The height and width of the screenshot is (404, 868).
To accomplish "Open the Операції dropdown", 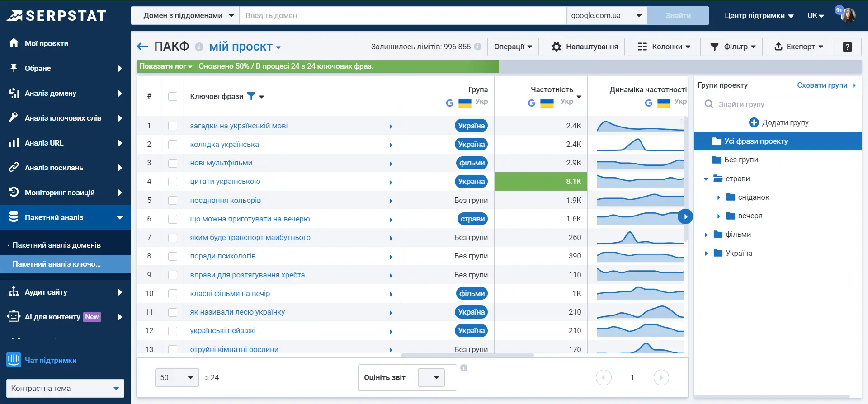I will (x=513, y=47).
